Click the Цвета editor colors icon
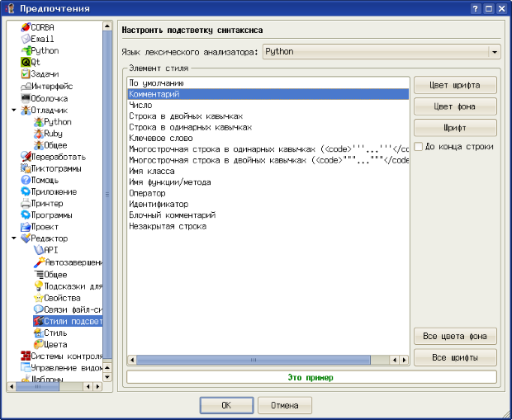Screen dimensions: 512x420 click(37, 344)
